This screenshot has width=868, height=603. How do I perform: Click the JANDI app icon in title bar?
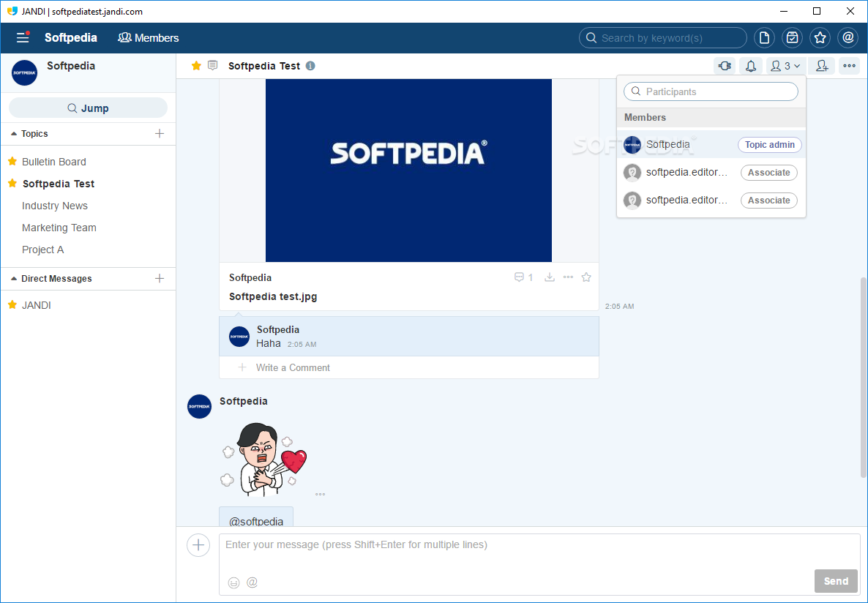click(x=12, y=11)
